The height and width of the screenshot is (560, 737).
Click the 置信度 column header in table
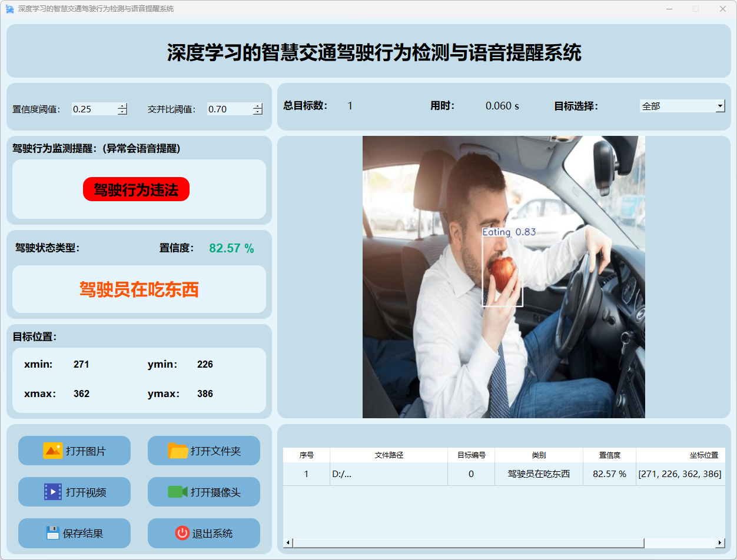tap(609, 455)
